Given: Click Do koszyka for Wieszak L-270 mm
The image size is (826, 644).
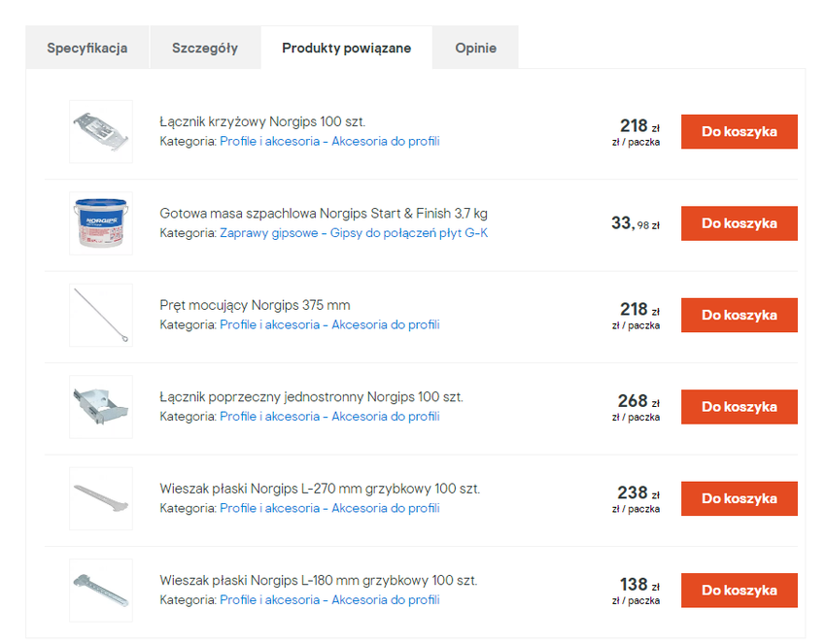Looking at the screenshot, I should click(739, 498).
